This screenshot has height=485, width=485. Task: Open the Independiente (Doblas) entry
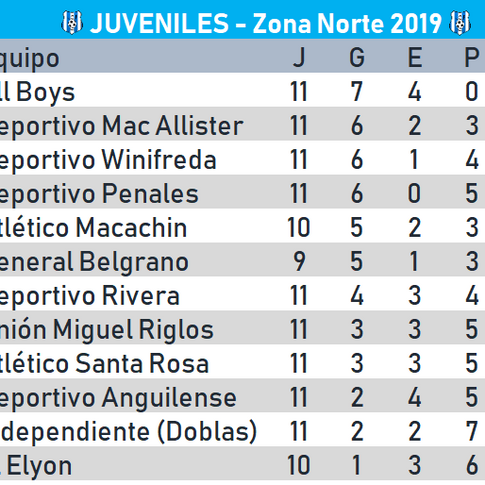[x=129, y=432]
